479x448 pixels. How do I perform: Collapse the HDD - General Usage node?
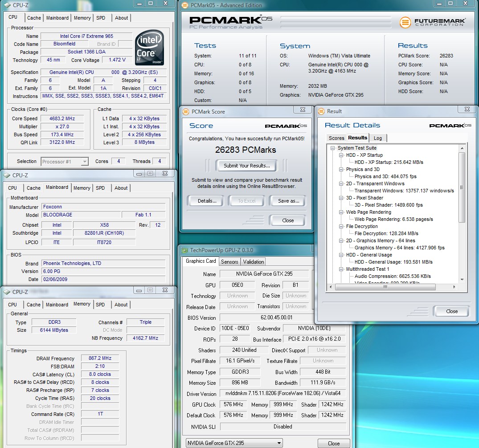341,255
